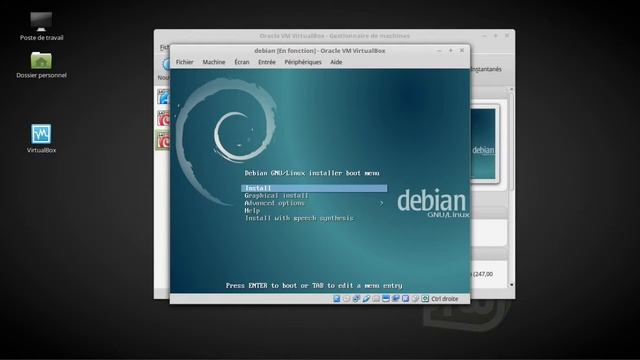Click the debian preview thumbnail in manager window
This screenshot has height=360, width=640.
click(x=483, y=144)
